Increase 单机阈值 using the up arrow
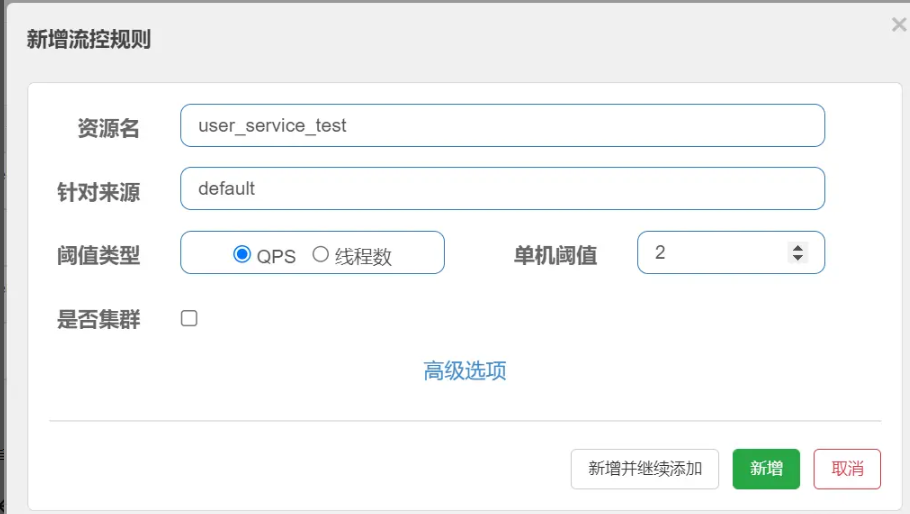Image resolution: width=910 pixels, height=514 pixels. point(797,247)
